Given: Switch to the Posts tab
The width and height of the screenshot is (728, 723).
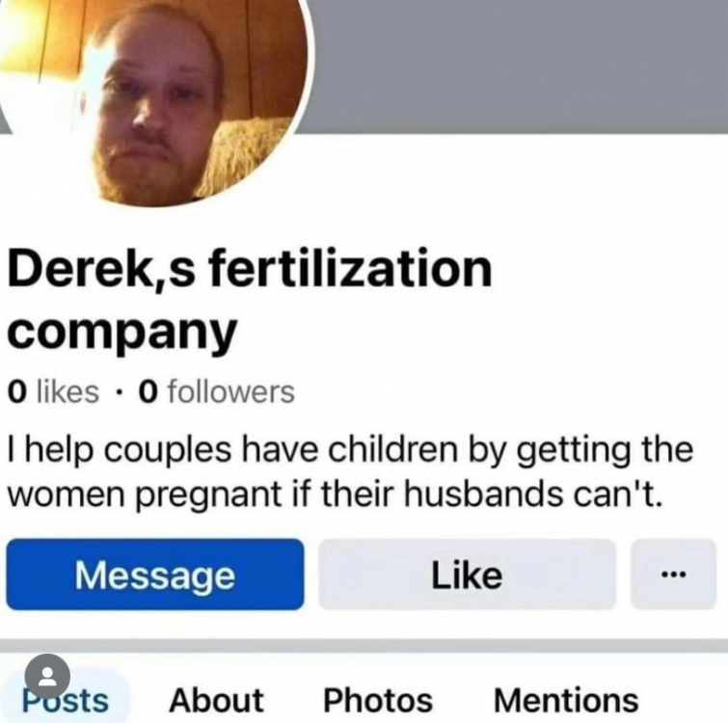Looking at the screenshot, I should pyautogui.click(x=65, y=700).
